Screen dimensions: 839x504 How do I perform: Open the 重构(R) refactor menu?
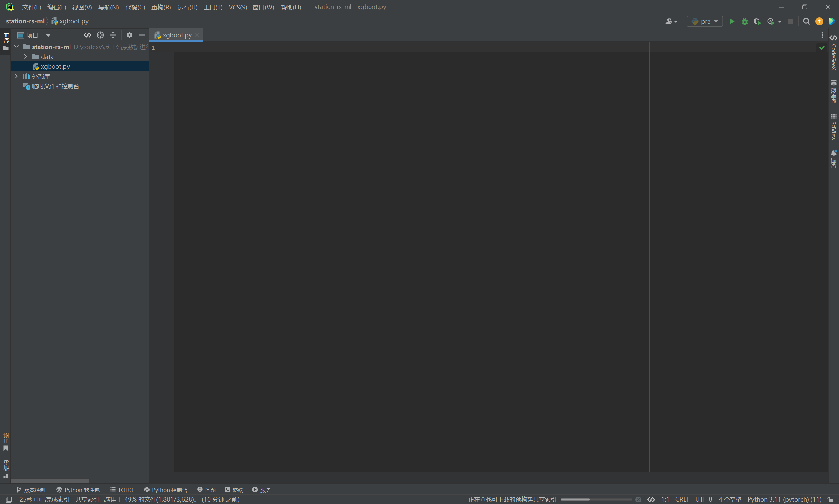[161, 7]
